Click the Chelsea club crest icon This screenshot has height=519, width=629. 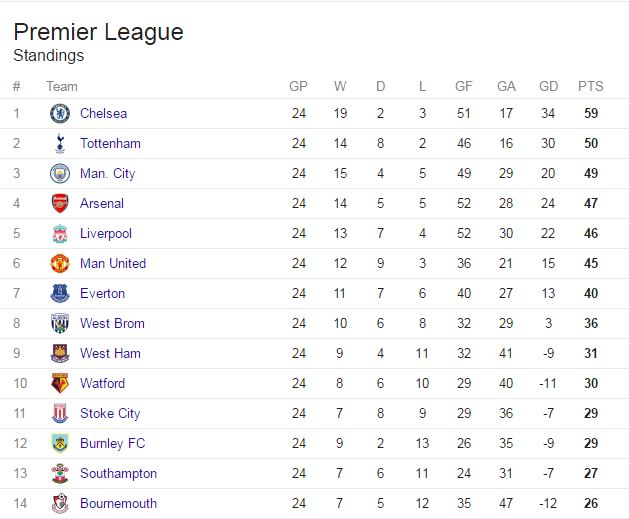coord(60,113)
